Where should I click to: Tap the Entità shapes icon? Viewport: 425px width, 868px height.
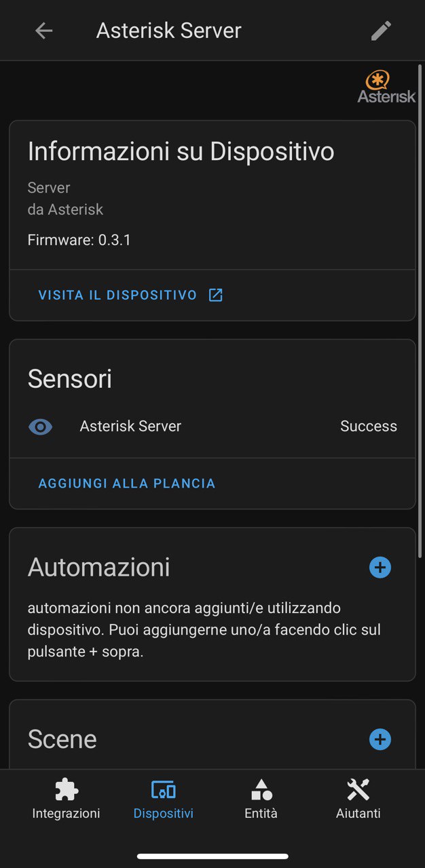coord(261,789)
